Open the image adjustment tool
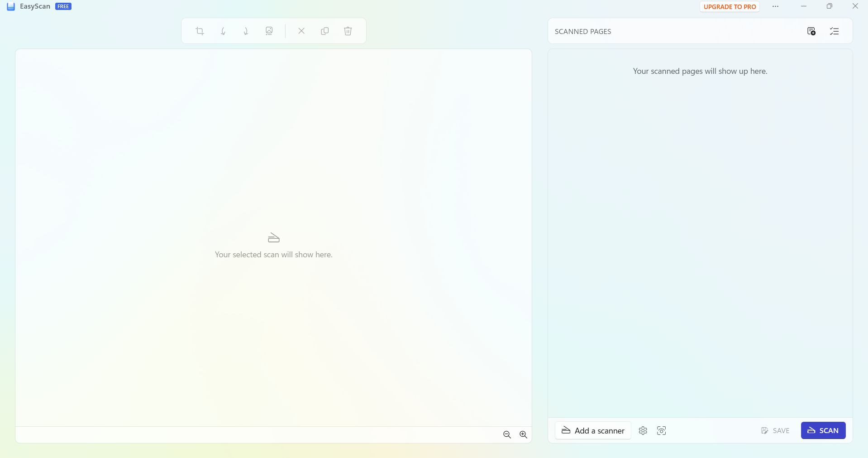Image resolution: width=868 pixels, height=458 pixels. [269, 31]
